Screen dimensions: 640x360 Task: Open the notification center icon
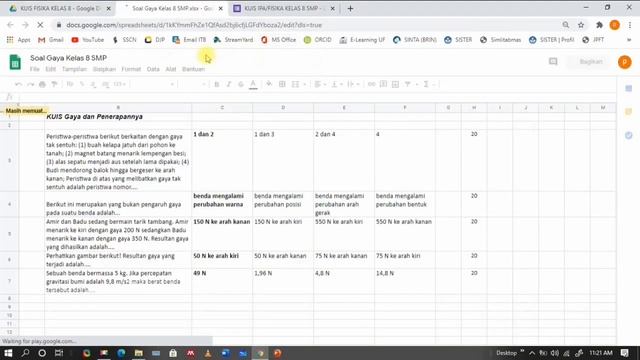(625, 353)
